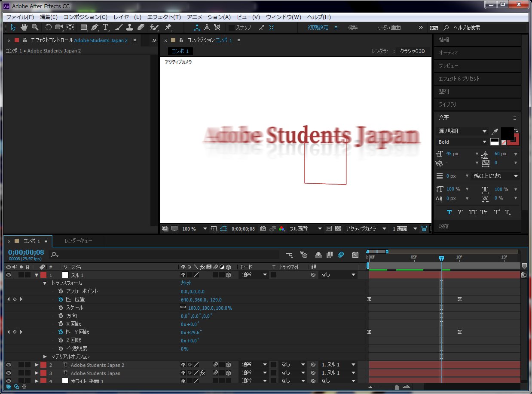Select the Unified Camera tool
This screenshot has height=394, width=532.
(x=59, y=27)
